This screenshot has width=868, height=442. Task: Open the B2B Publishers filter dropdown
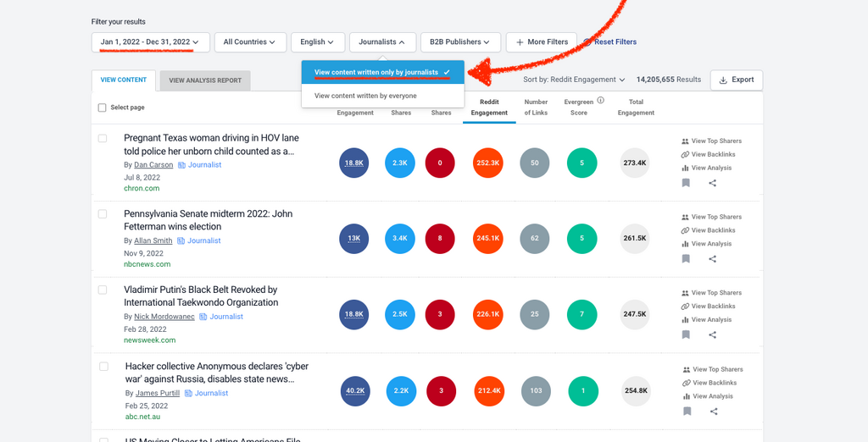[x=459, y=41]
